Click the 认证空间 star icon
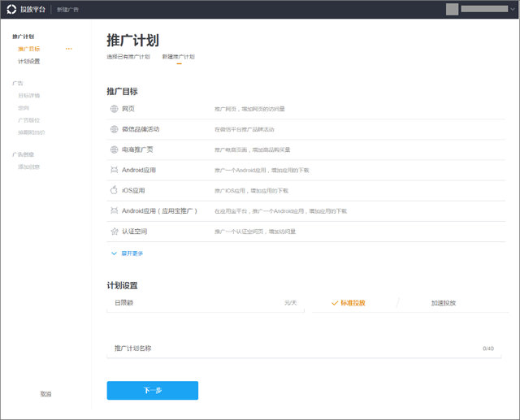 (x=114, y=232)
